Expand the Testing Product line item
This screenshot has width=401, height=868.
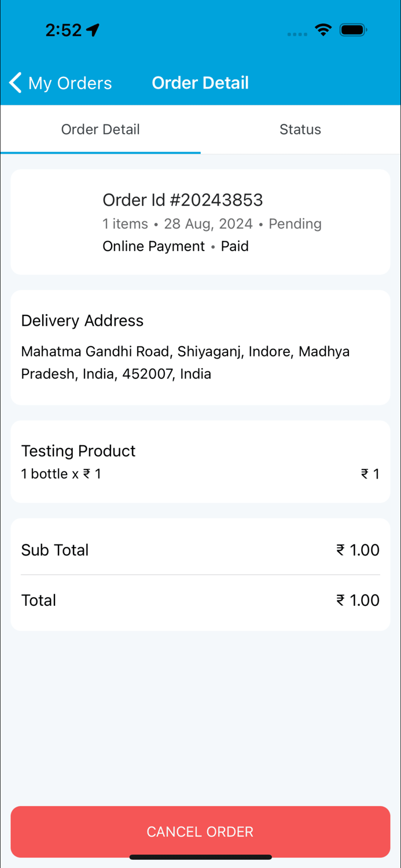click(200, 461)
